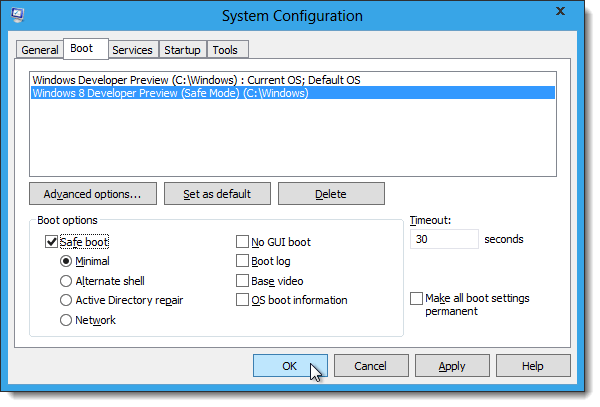Open the Tools tab
The width and height of the screenshot is (600, 407).
[227, 50]
